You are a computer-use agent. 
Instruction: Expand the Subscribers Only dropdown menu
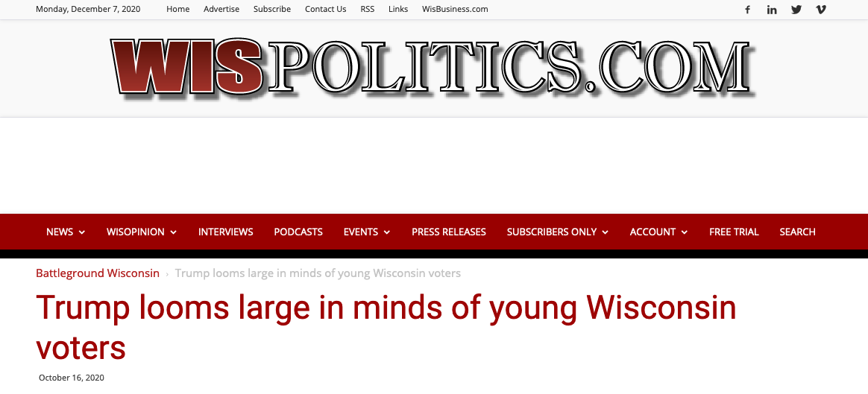coord(558,232)
